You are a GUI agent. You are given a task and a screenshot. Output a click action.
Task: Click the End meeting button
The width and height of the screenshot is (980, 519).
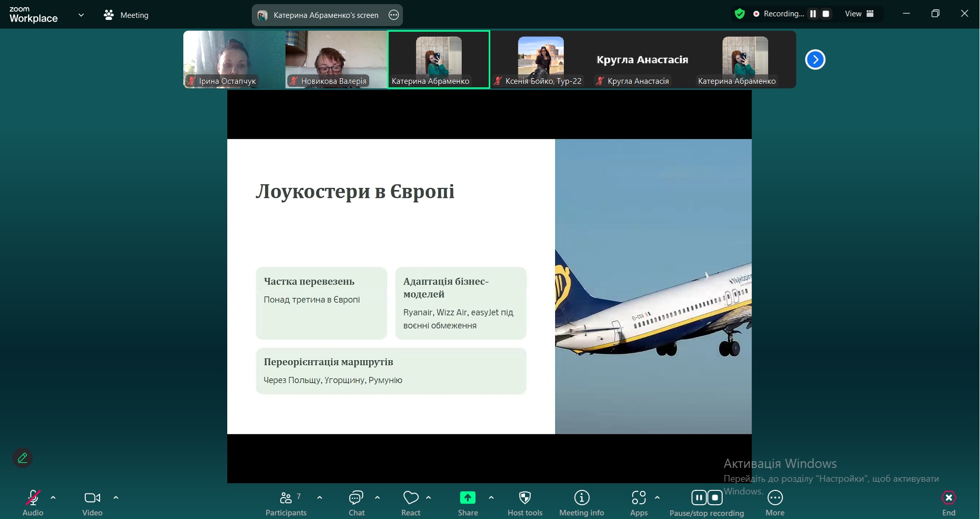[948, 503]
